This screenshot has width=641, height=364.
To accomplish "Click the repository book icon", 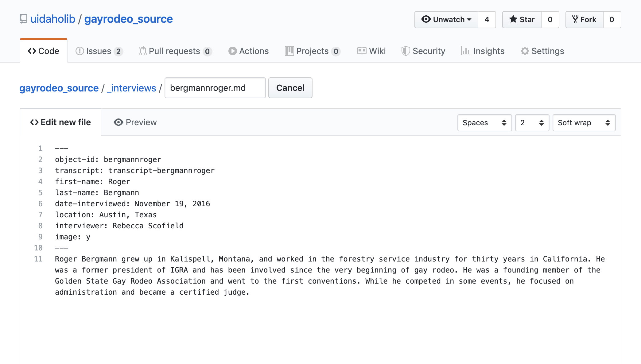I will click(23, 18).
